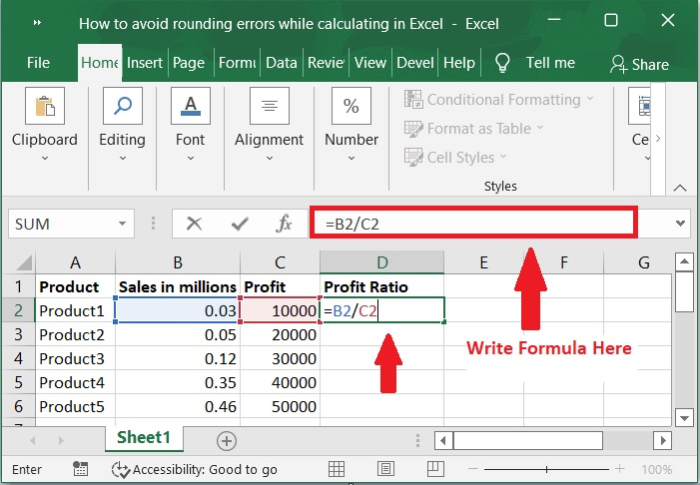The width and height of the screenshot is (700, 485).
Task: Click the horizontal scroll right arrow
Action: [662, 441]
